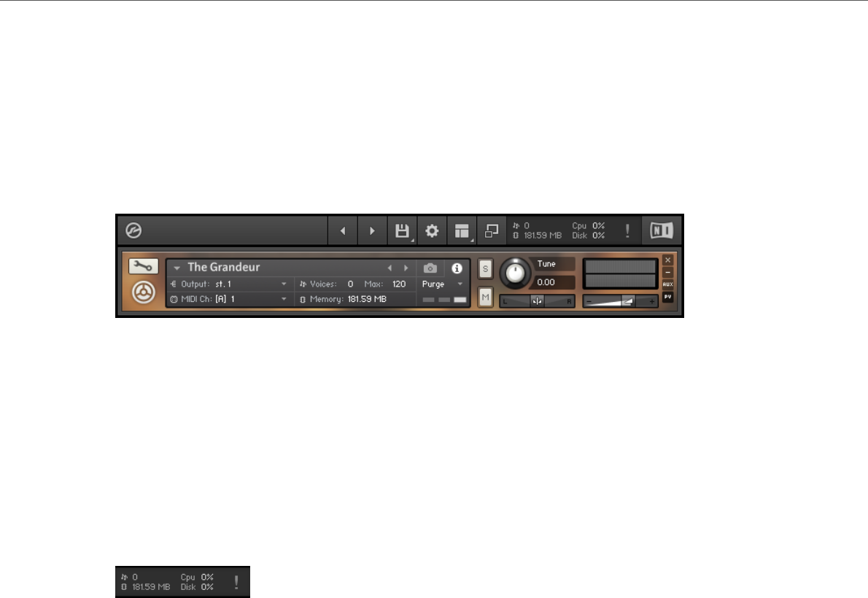Open the gear options icon
Screen dimensions: 868x598
pyautogui.click(x=432, y=231)
